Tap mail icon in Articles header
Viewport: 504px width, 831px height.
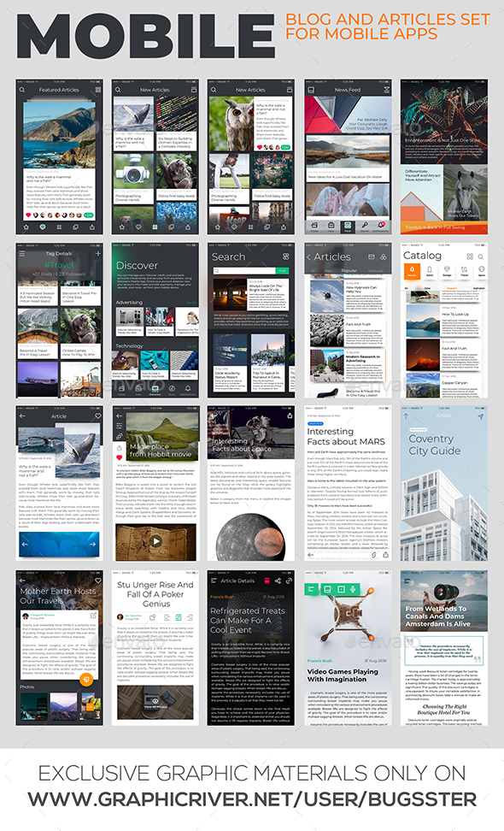click(371, 256)
